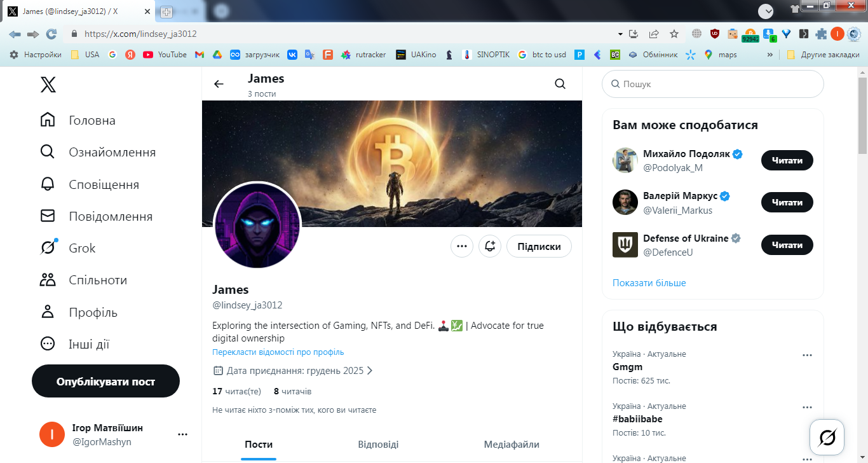
Task: Open Повідомлення messages
Action: pos(97,216)
